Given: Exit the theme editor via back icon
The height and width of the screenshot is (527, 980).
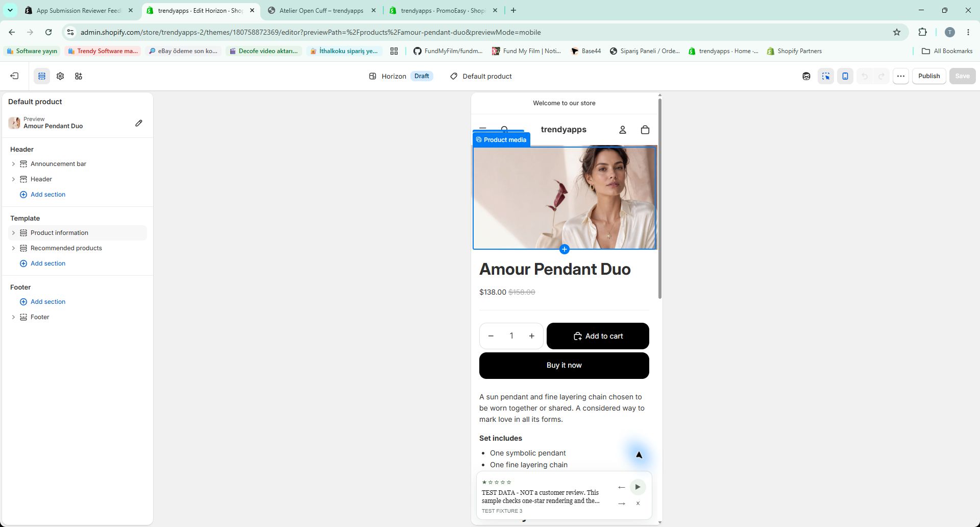Looking at the screenshot, I should pos(14,76).
